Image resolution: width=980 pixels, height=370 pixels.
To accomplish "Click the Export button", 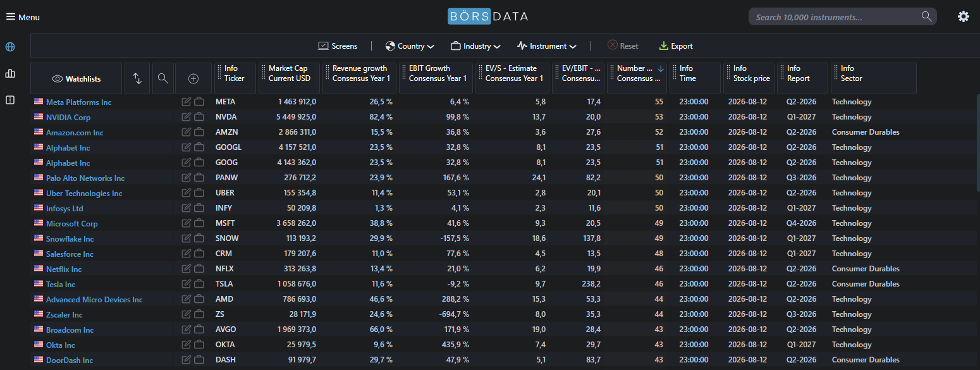I will click(x=676, y=46).
